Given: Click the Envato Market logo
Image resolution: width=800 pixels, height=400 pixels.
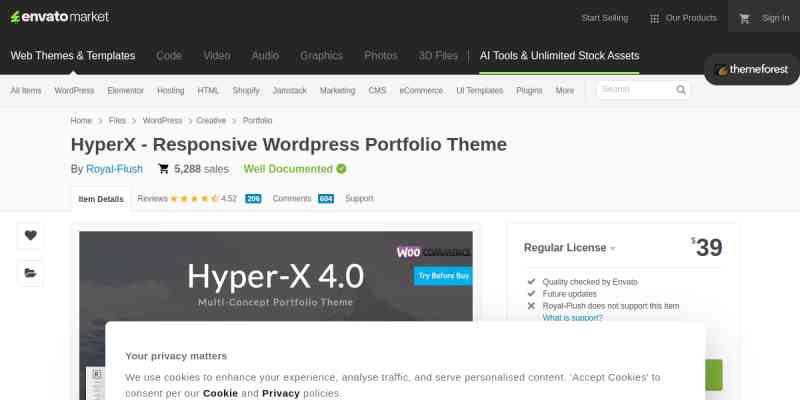Looking at the screenshot, I should pos(60,17).
